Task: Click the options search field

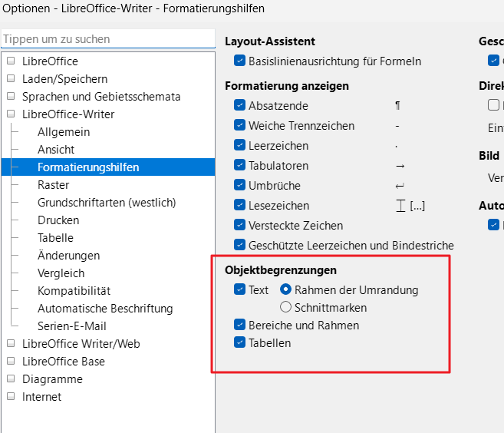Action: tap(108, 39)
